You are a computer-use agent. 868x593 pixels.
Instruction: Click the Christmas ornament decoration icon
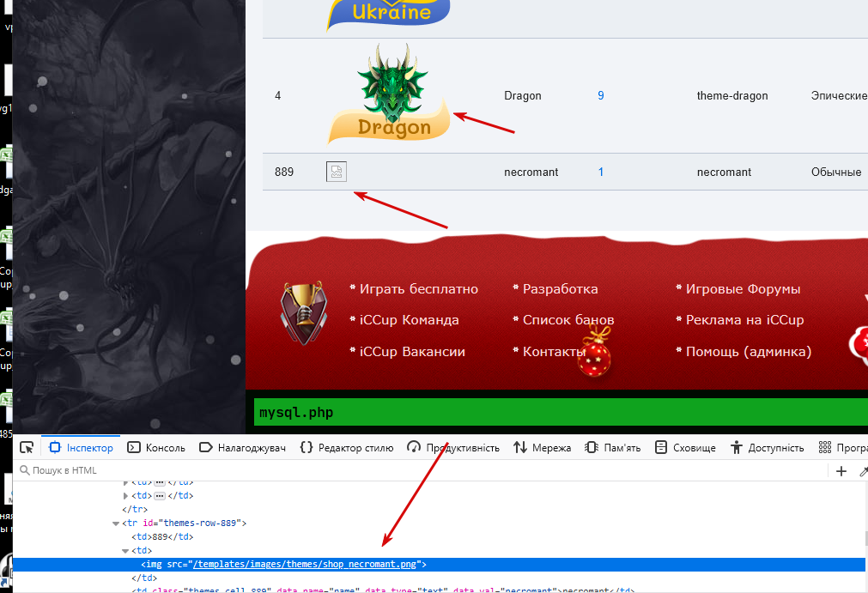coord(594,352)
